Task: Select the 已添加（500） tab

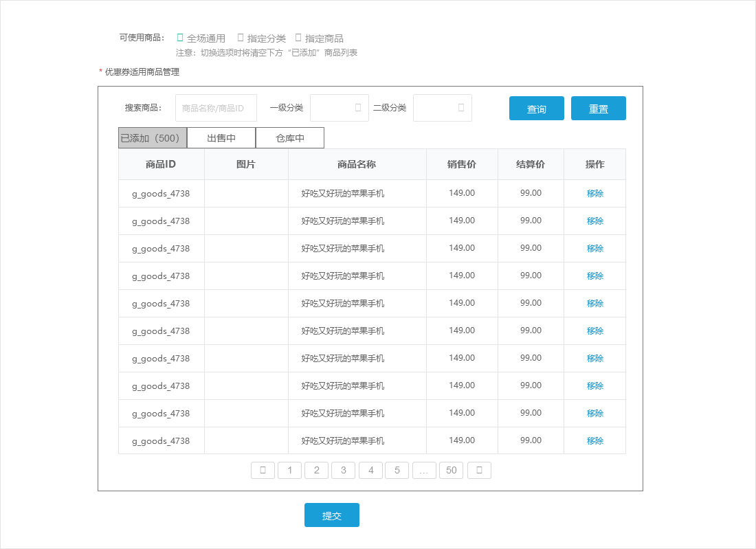Action: (152, 137)
